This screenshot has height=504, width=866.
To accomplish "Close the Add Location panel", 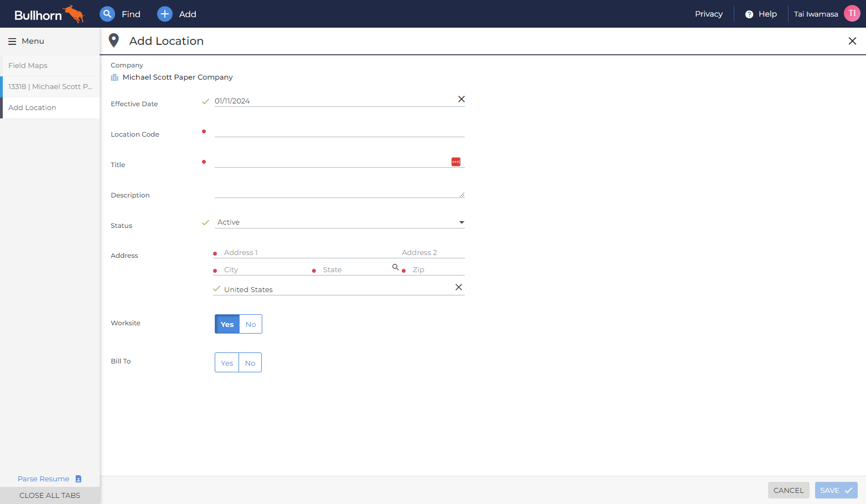I will 852,41.
